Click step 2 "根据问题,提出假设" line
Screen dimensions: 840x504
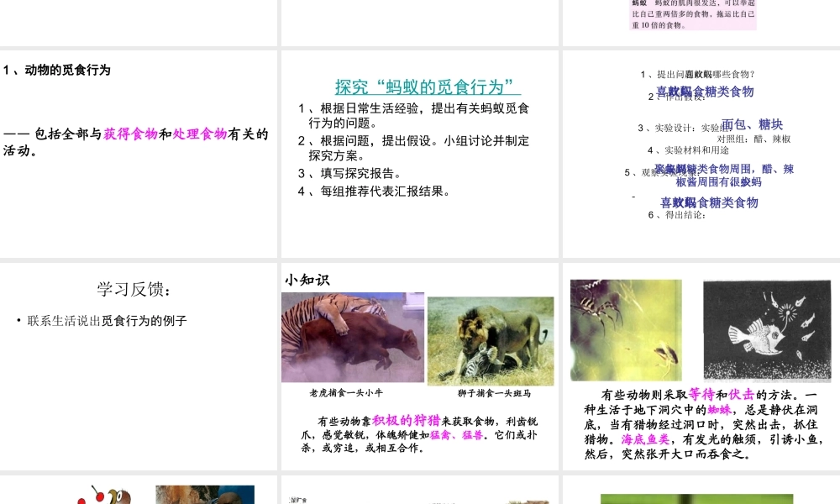(413, 149)
